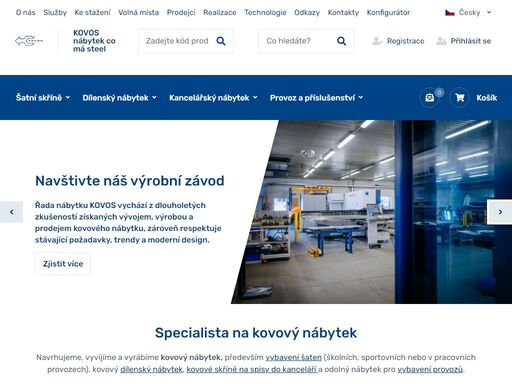Click the 'Navštivte náš výrobní závod' heading
The width and height of the screenshot is (512, 384).
[130, 181]
